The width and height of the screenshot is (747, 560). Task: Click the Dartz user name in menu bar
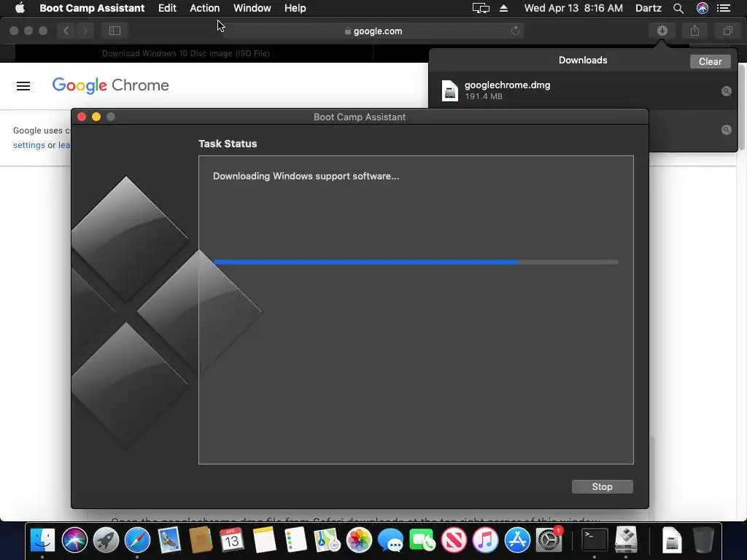(x=649, y=8)
